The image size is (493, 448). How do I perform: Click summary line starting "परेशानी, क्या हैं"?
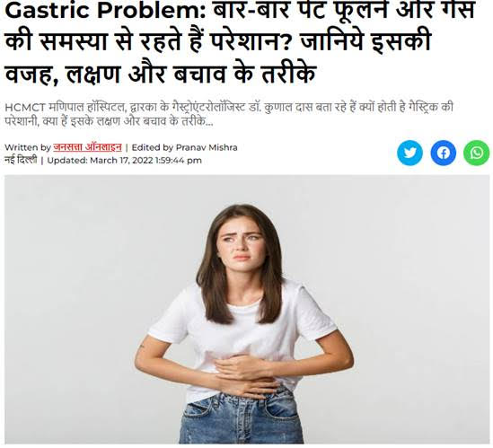[x=109, y=121]
